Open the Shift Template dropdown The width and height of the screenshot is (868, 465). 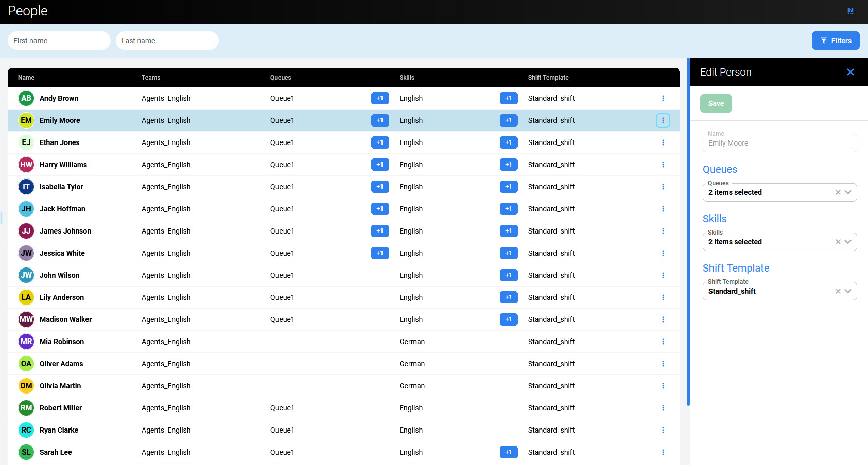tap(848, 291)
